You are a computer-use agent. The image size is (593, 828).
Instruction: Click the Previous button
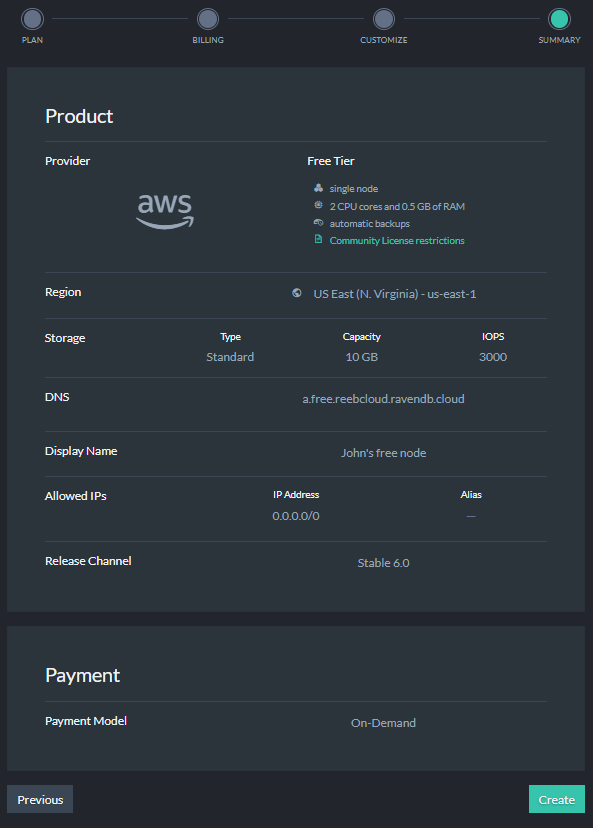point(40,799)
